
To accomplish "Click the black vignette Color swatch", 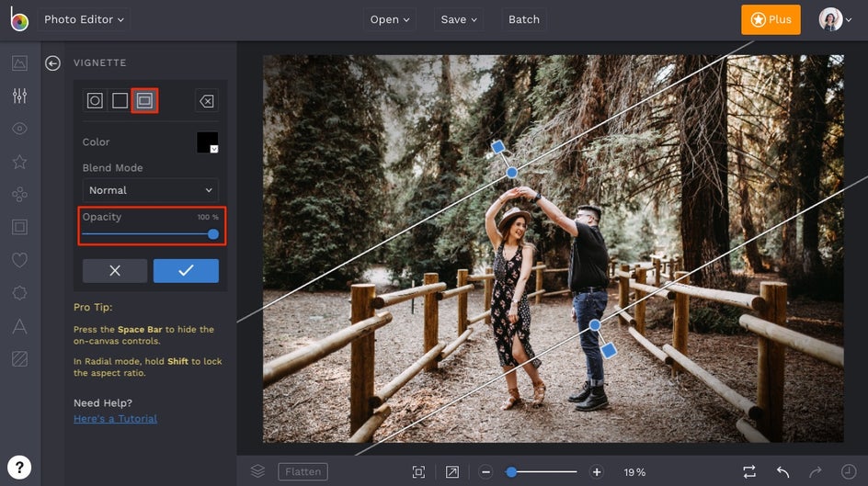I will point(207,142).
